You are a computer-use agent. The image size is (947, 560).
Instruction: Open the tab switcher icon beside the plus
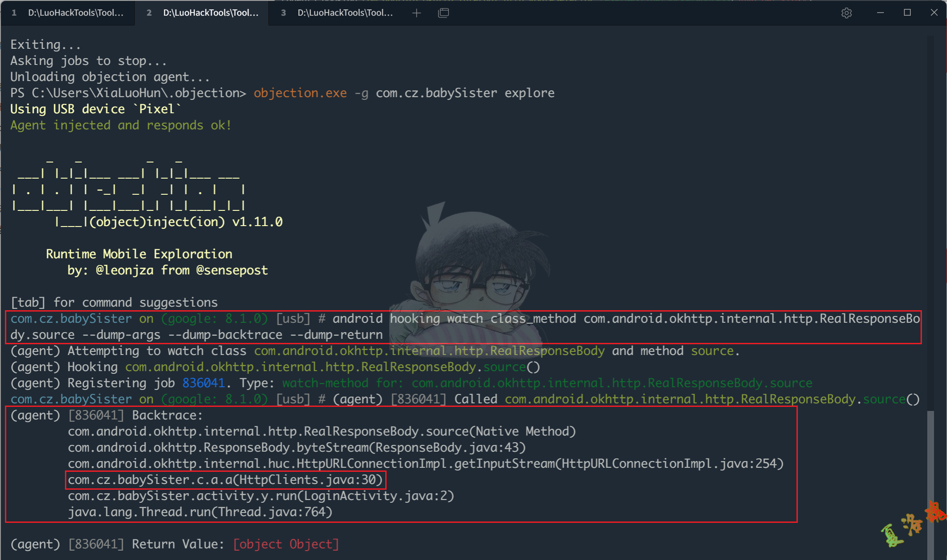tap(443, 13)
